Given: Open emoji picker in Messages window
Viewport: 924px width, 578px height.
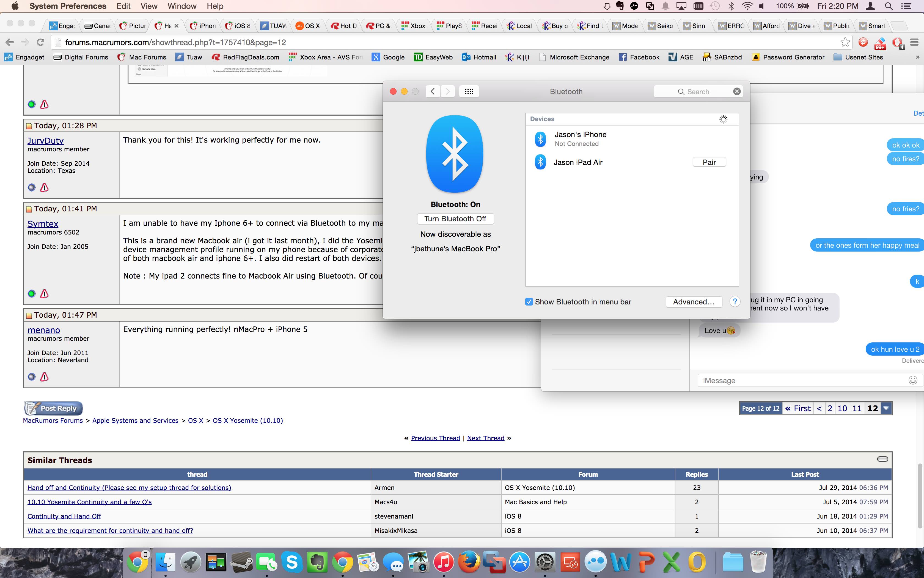Looking at the screenshot, I should 913,380.
